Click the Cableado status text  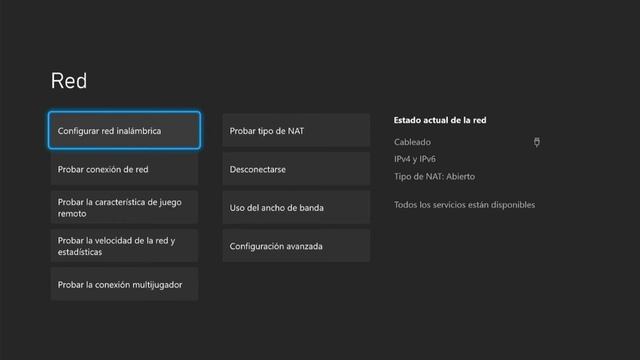(x=412, y=142)
